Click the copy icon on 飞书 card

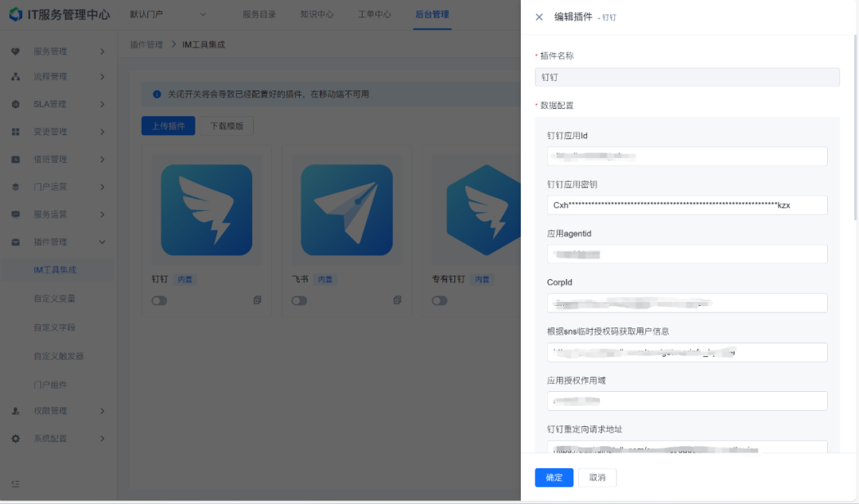click(x=397, y=300)
